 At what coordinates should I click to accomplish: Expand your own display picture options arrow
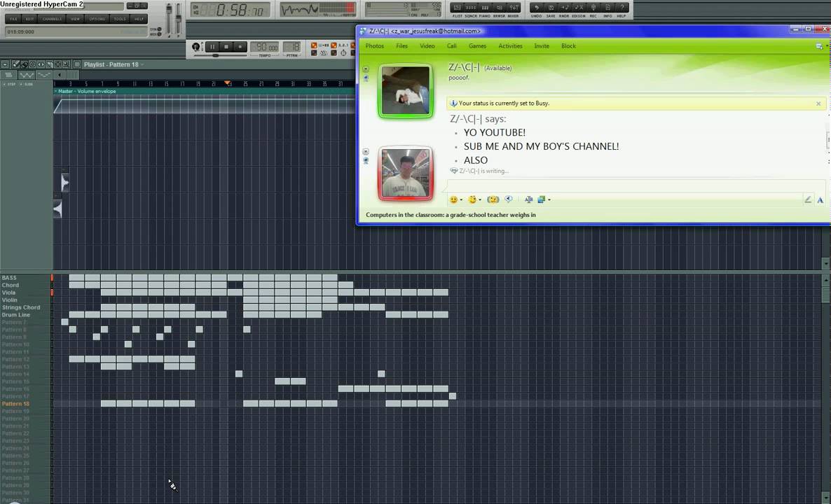point(366,152)
